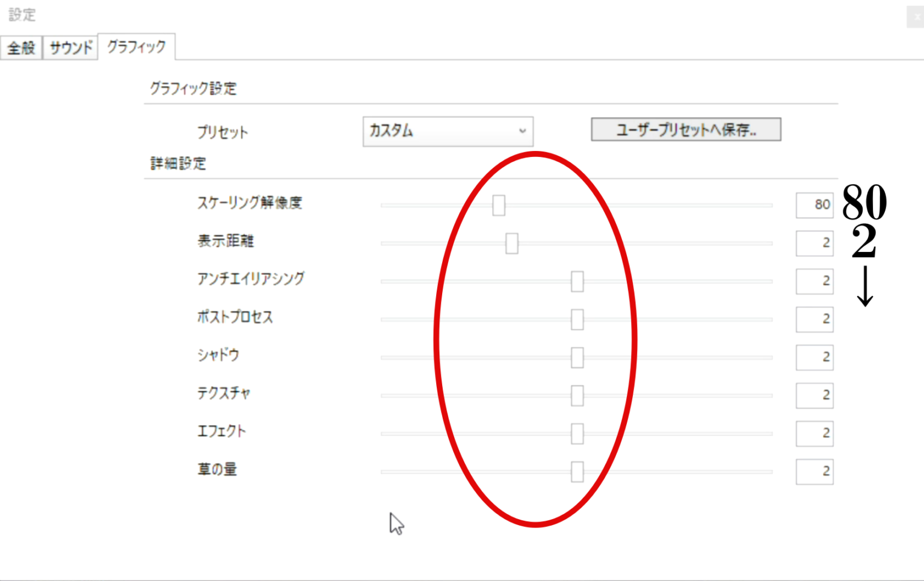Image resolution: width=924 pixels, height=581 pixels.
Task: Click the ポストプロセス slider handle
Action: pos(577,319)
